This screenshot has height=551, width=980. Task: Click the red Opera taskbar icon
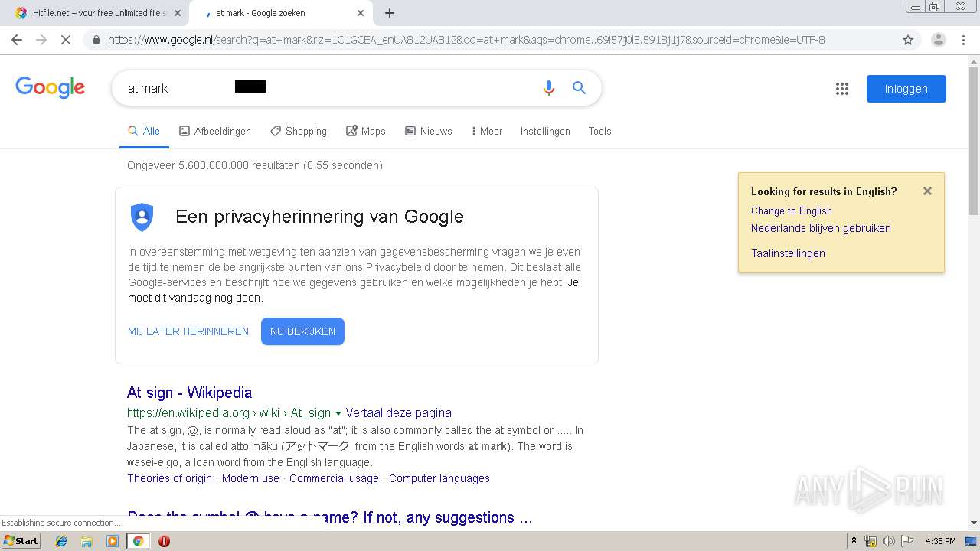click(164, 541)
